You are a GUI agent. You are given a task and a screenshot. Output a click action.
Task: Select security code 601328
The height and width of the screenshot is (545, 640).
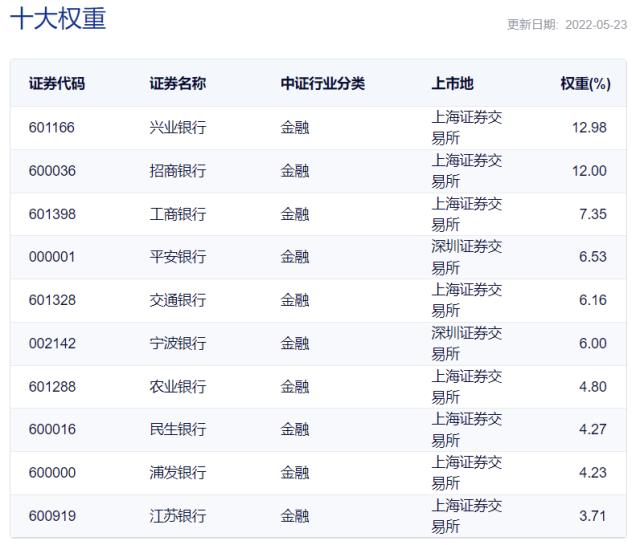tap(52, 300)
